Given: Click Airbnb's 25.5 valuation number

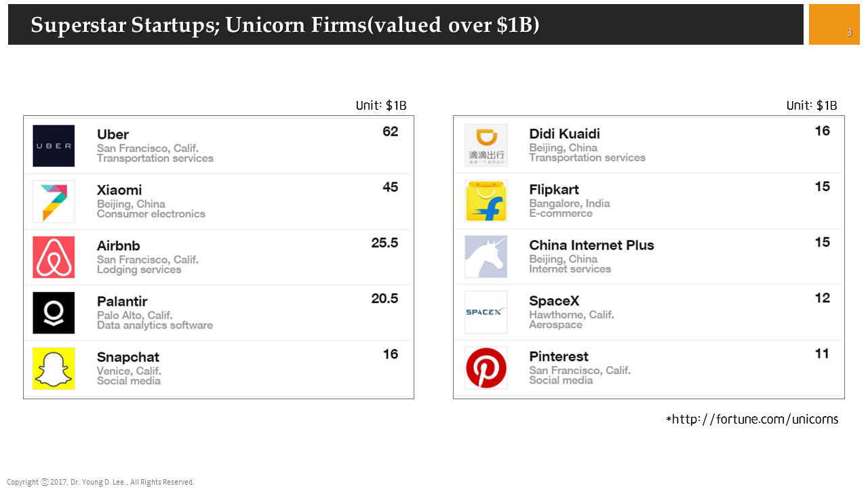Looking at the screenshot, I should (384, 243).
